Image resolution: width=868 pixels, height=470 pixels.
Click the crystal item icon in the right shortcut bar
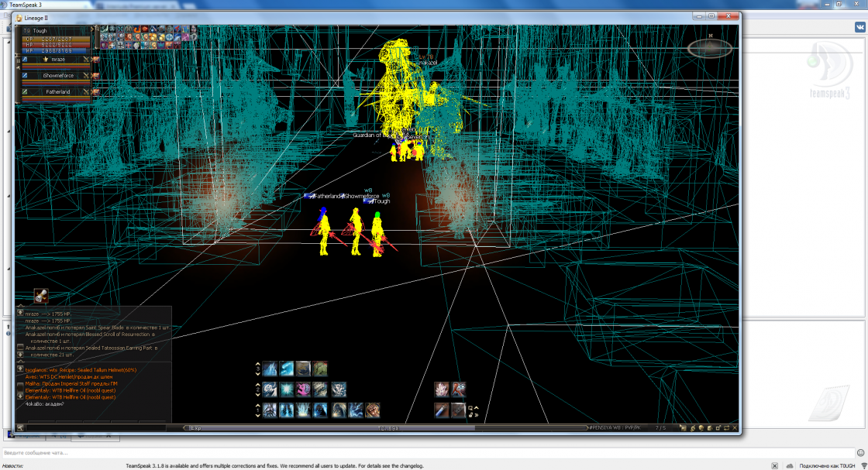pos(441,389)
